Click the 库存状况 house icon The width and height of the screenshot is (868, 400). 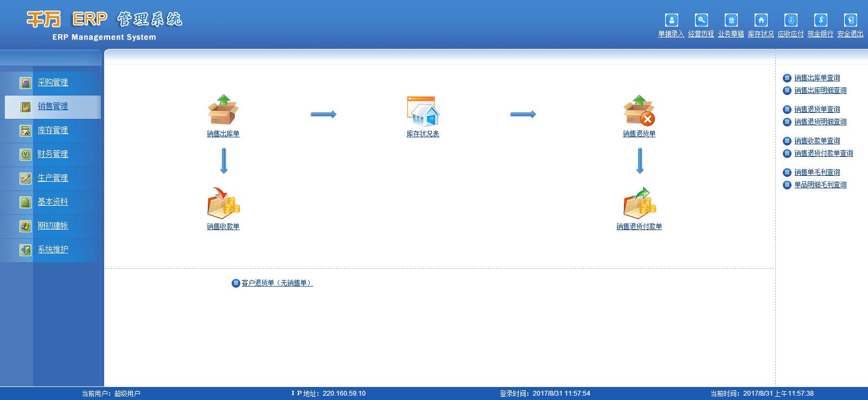coord(761,20)
